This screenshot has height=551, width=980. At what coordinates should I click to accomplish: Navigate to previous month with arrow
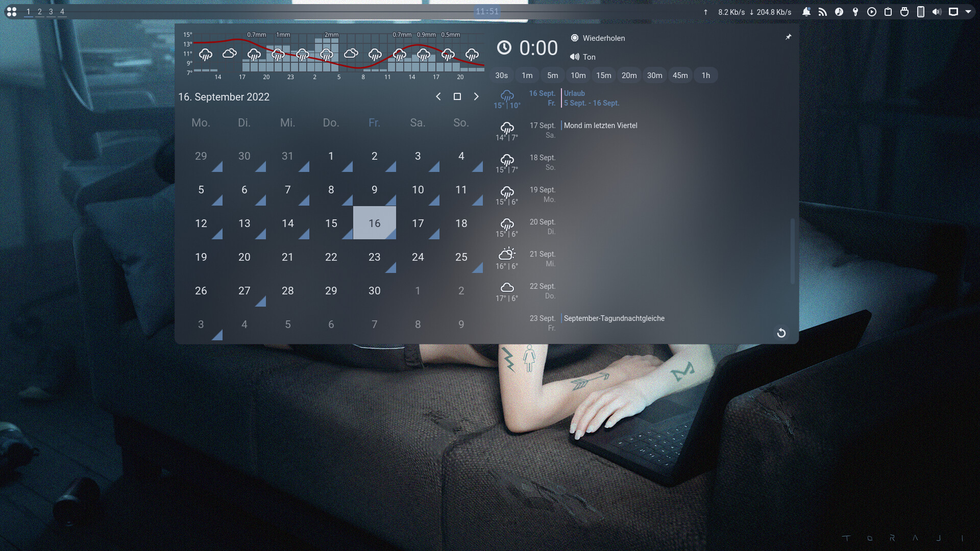tap(437, 96)
